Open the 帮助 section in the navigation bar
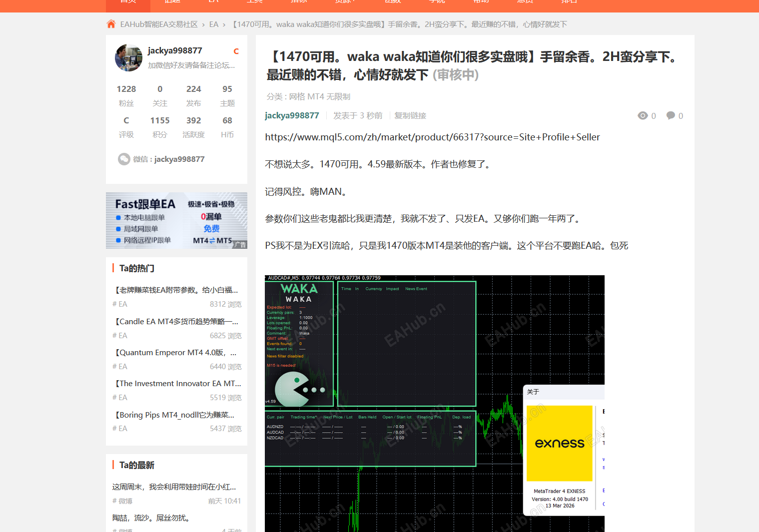759x532 pixels. pyautogui.click(x=480, y=3)
